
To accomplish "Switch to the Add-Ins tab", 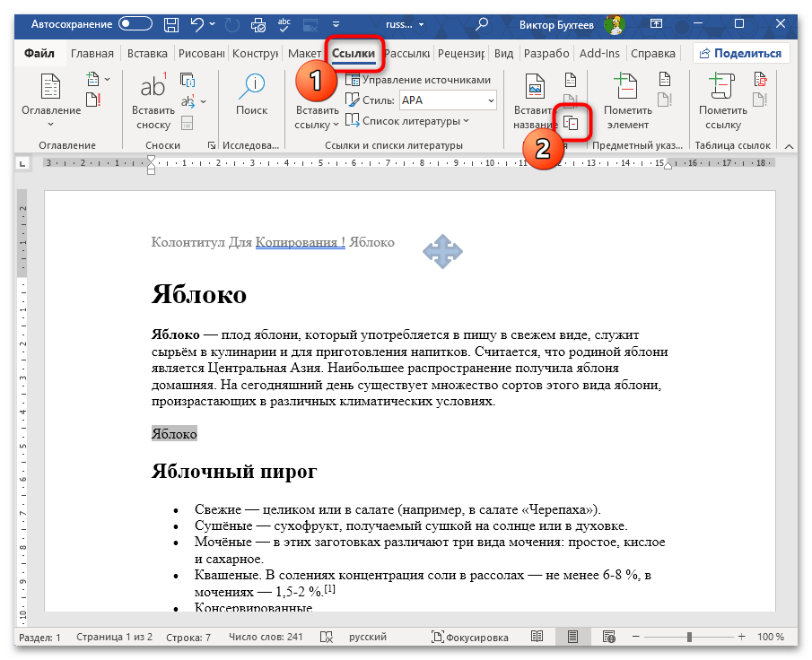I will pyautogui.click(x=599, y=53).
